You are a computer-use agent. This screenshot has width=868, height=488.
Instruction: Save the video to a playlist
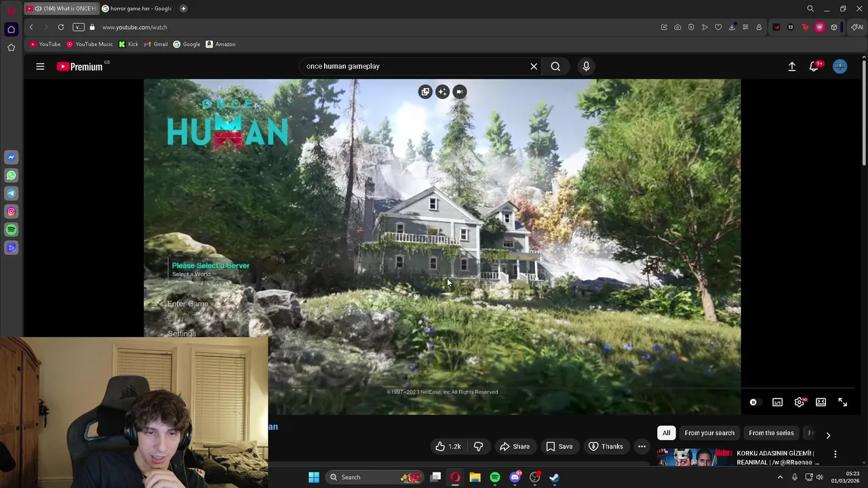click(559, 446)
